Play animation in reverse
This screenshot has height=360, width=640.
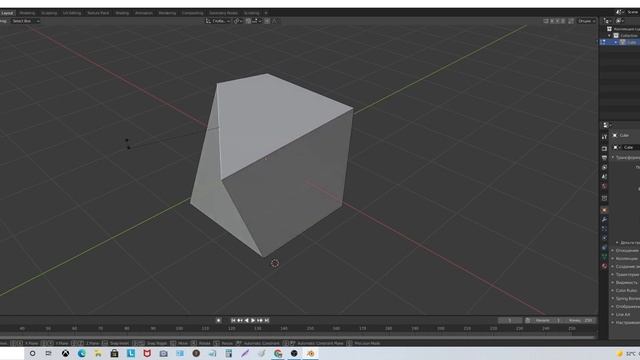click(x=247, y=320)
